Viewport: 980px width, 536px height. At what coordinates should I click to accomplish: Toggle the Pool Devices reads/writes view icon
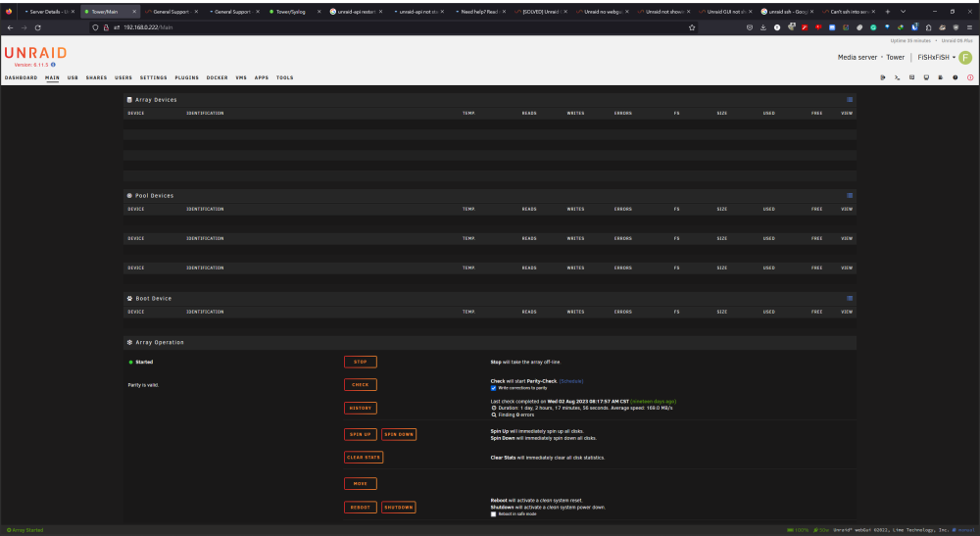click(x=850, y=196)
